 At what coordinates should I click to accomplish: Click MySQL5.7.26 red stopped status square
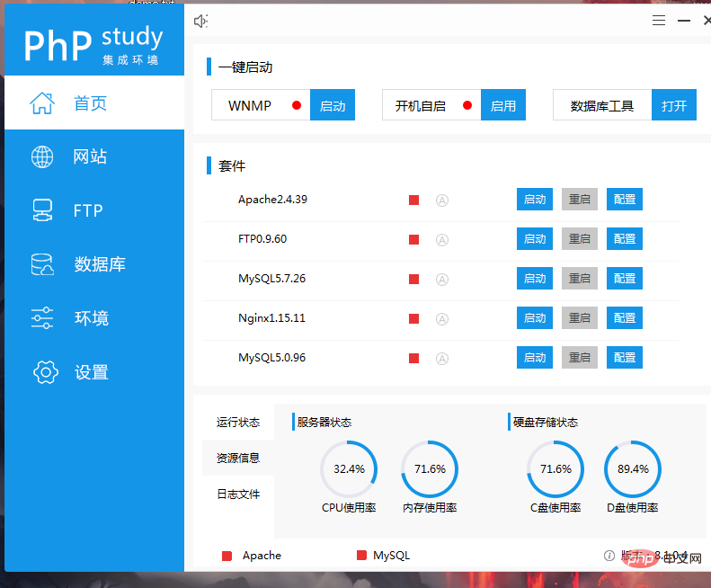[413, 279]
